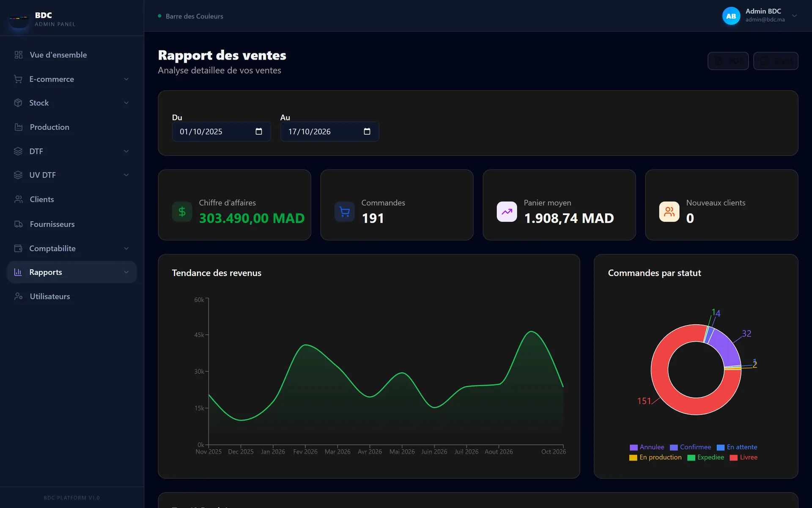Toggle En production yellow legend entry
This screenshot has width=812, height=508.
[x=656, y=458]
